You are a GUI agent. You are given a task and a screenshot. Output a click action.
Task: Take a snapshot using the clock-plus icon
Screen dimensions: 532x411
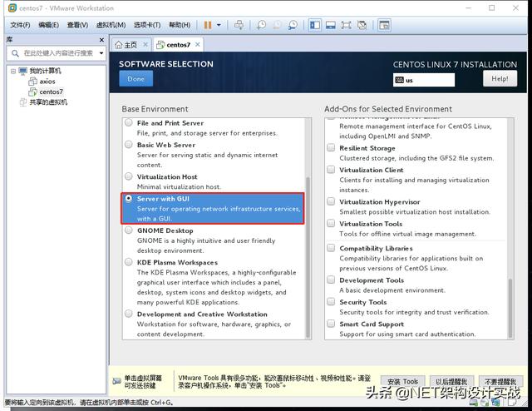[261, 25]
